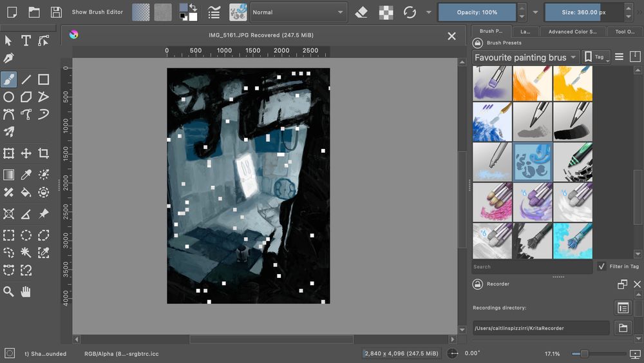Select the Freehand Brush tool
This screenshot has width=644, height=363.
(x=9, y=79)
